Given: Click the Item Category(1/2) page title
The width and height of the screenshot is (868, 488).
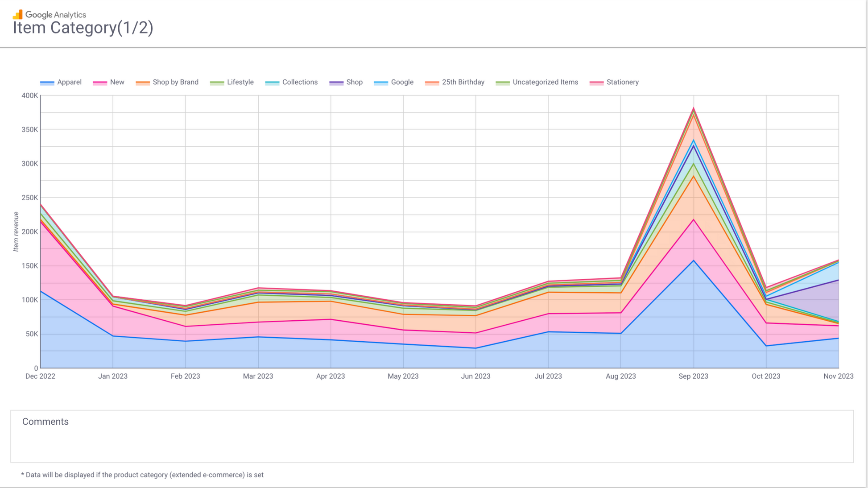Looking at the screenshot, I should [83, 28].
